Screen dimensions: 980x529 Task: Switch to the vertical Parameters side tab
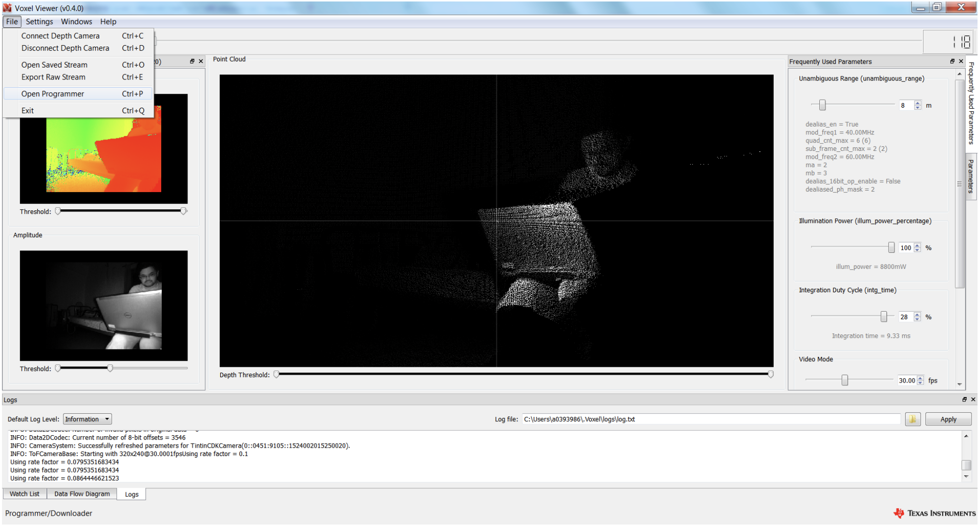[x=971, y=177]
